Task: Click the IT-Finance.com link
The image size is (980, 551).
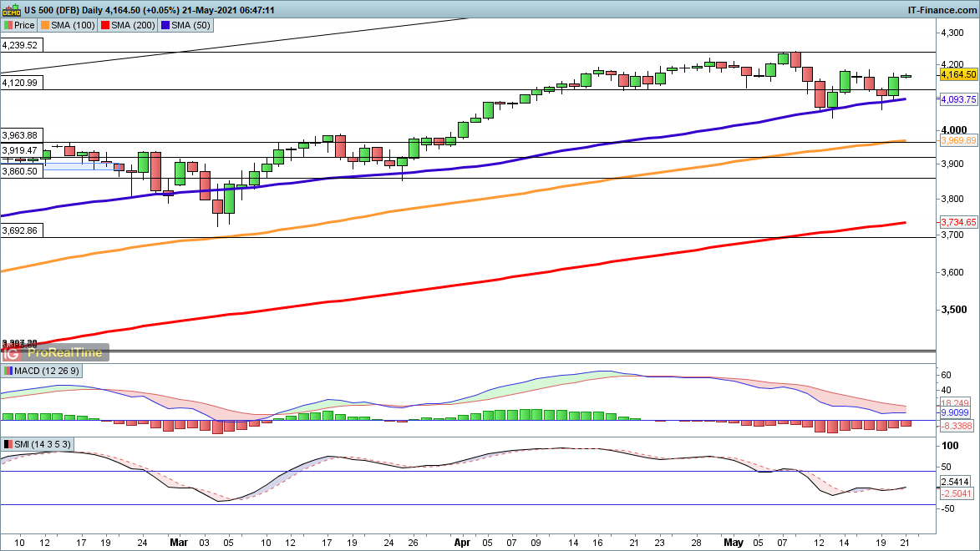Action: pyautogui.click(x=942, y=9)
